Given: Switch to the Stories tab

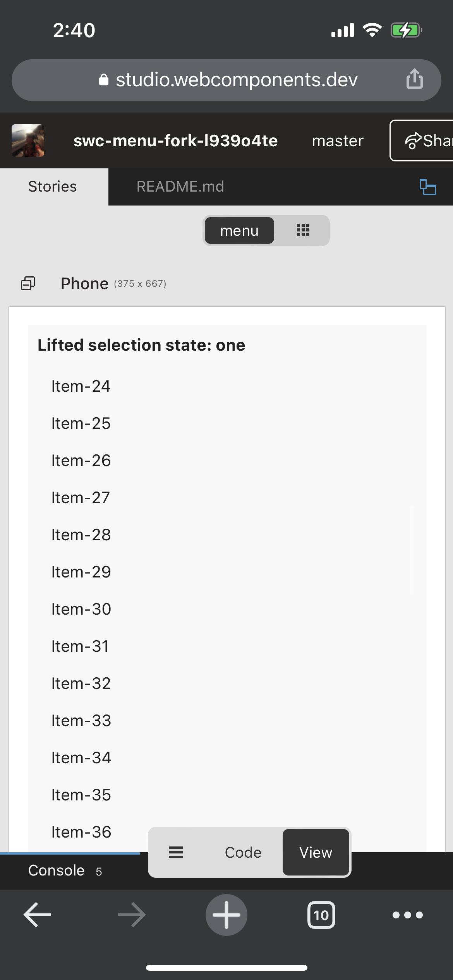Looking at the screenshot, I should tap(53, 187).
